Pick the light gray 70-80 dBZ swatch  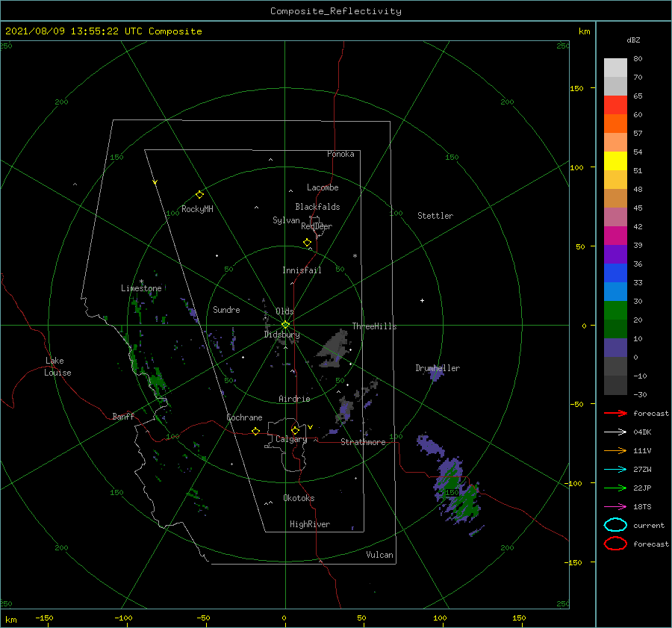pyautogui.click(x=615, y=68)
